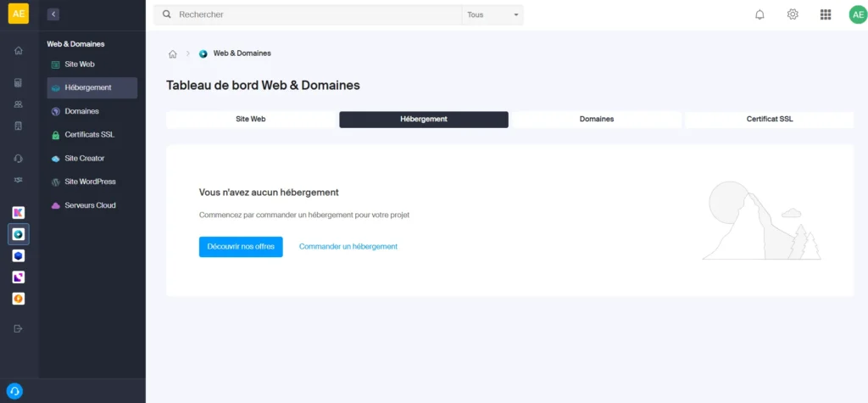This screenshot has width=868, height=403.
Task: Click the Rechercher search field
Action: pos(314,14)
